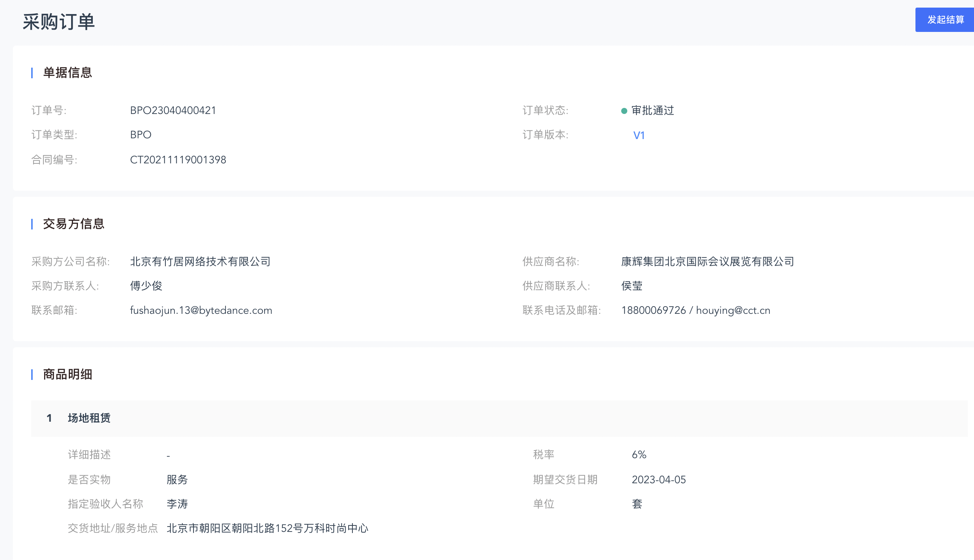Click the 交易方信息 section header
The width and height of the screenshot is (974, 560).
(x=73, y=224)
